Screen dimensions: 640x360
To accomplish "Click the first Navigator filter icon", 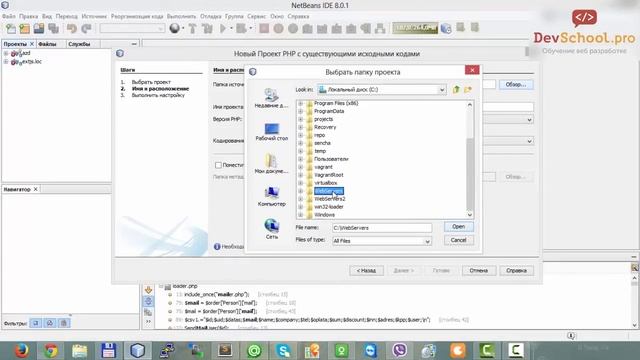I will click(x=36, y=323).
